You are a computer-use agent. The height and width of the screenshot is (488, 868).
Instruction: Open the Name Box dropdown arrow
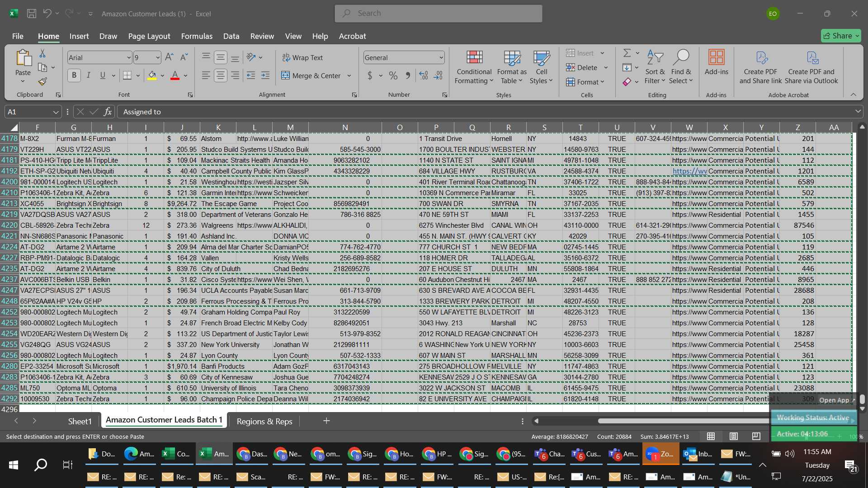56,112
